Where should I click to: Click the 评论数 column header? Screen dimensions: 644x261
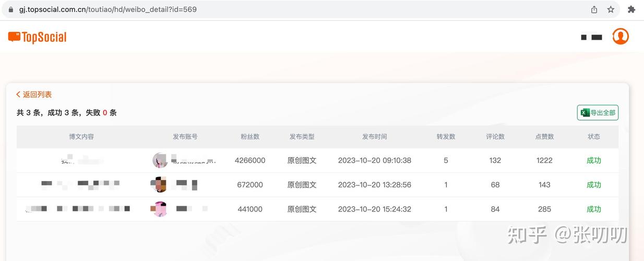pos(495,137)
